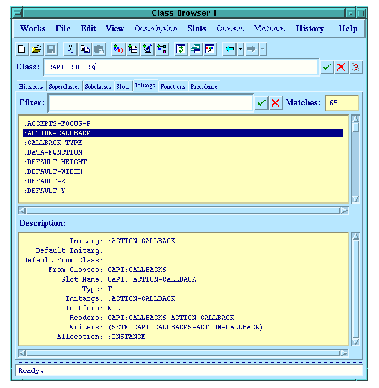379x388 pixels.
Task: Click into the Class input field
Action: 181,67
